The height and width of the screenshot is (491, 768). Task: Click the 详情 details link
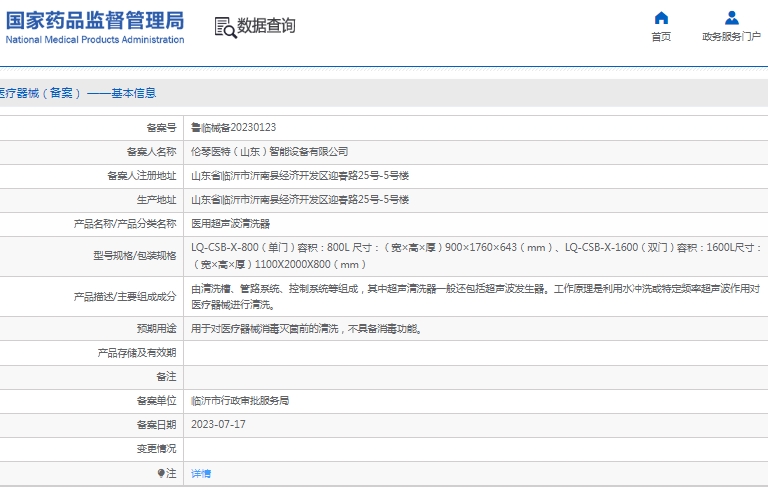(x=201, y=473)
